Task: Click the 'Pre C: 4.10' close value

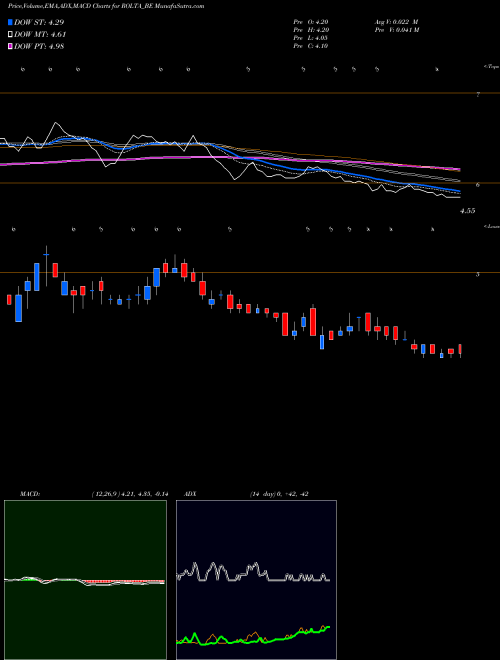Action: click(311, 46)
